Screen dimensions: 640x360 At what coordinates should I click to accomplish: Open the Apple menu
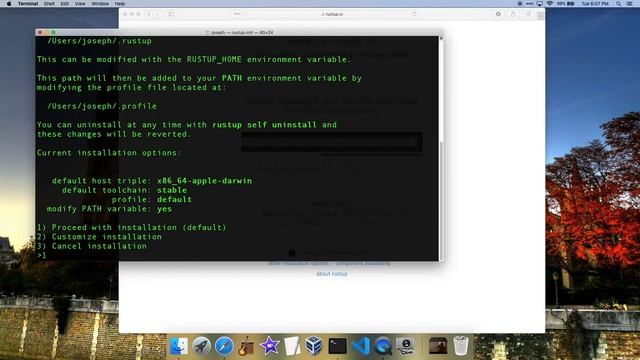pyautogui.click(x=9, y=3)
